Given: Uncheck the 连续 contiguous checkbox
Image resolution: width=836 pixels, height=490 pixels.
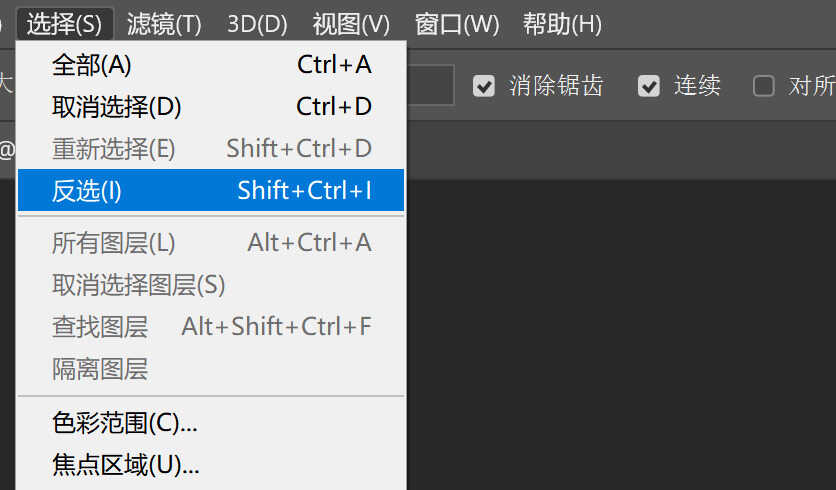Looking at the screenshot, I should coord(649,86).
